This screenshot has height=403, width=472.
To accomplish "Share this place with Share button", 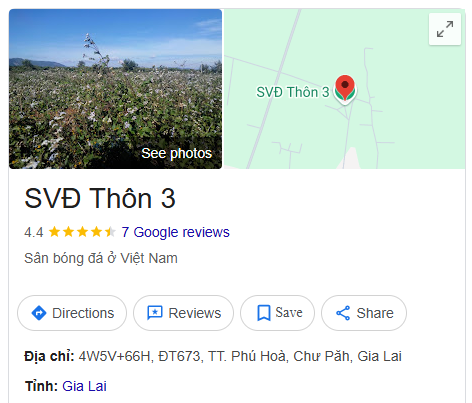I will tap(364, 313).
